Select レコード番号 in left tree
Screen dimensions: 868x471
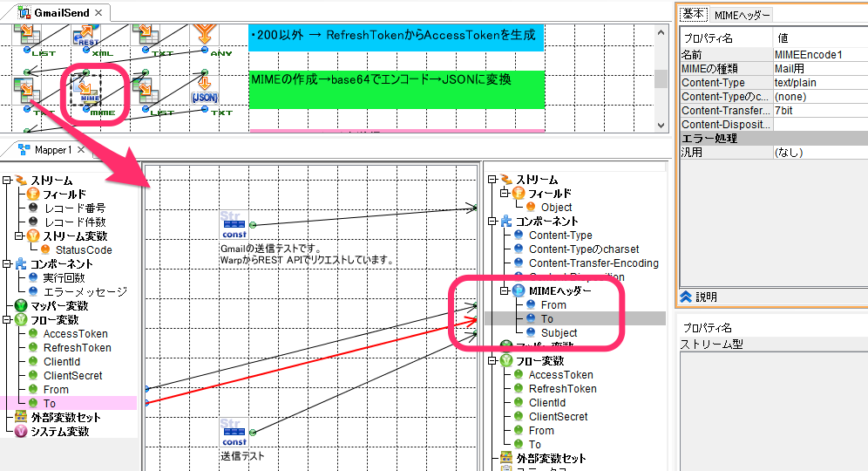(x=74, y=208)
